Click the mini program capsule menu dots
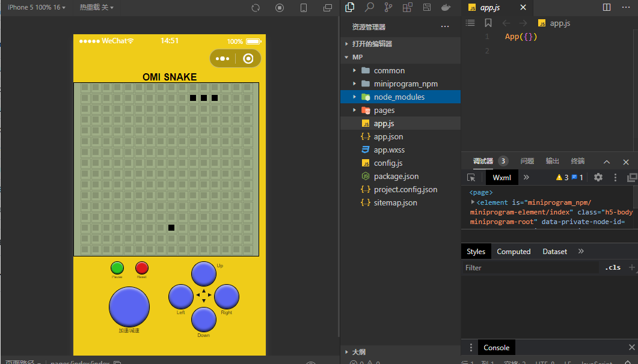 click(x=222, y=58)
